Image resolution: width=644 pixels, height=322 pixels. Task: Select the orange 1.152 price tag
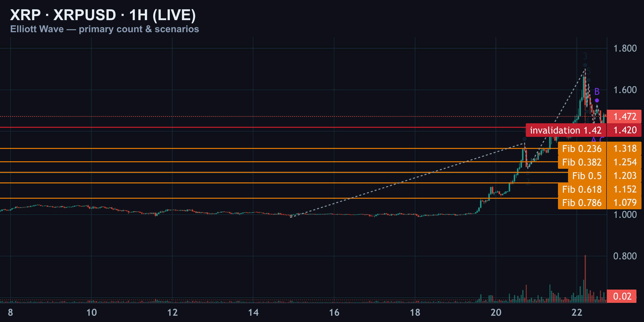pos(624,189)
